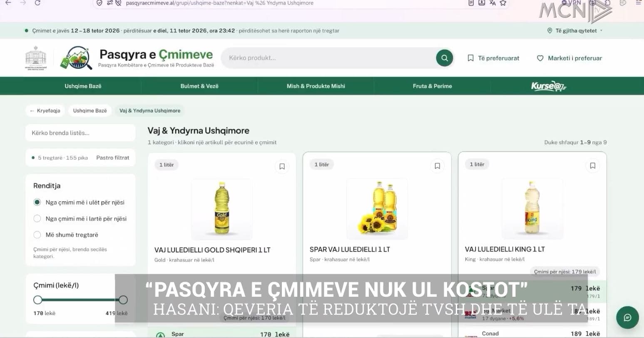The width and height of the screenshot is (644, 338).
Task: Open the King sunflower oil bottle image
Action: pyautogui.click(x=532, y=208)
